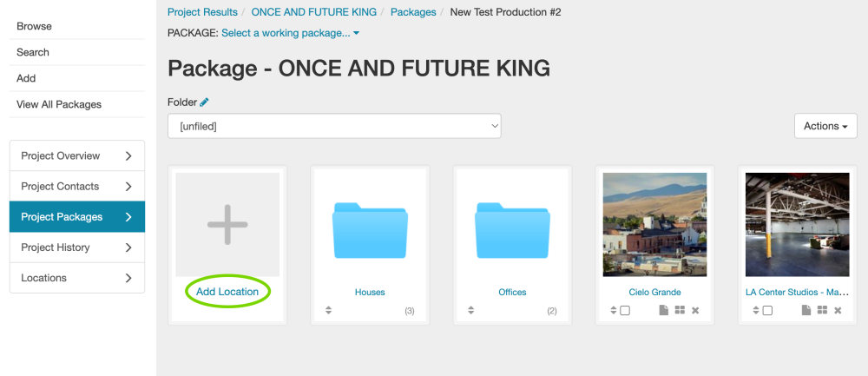The image size is (868, 376).
Task: Open the Actions dropdown
Action: coord(825,126)
